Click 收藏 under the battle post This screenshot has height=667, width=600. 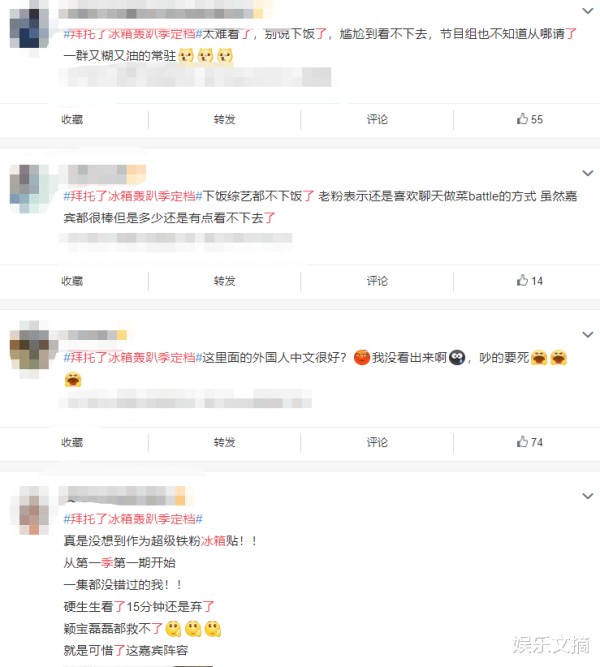pyautogui.click(x=72, y=281)
